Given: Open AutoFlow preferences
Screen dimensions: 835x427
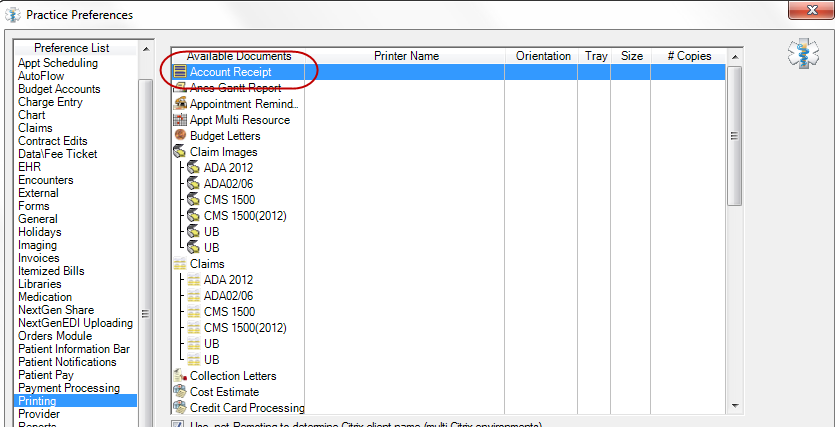Looking at the screenshot, I should 41,76.
